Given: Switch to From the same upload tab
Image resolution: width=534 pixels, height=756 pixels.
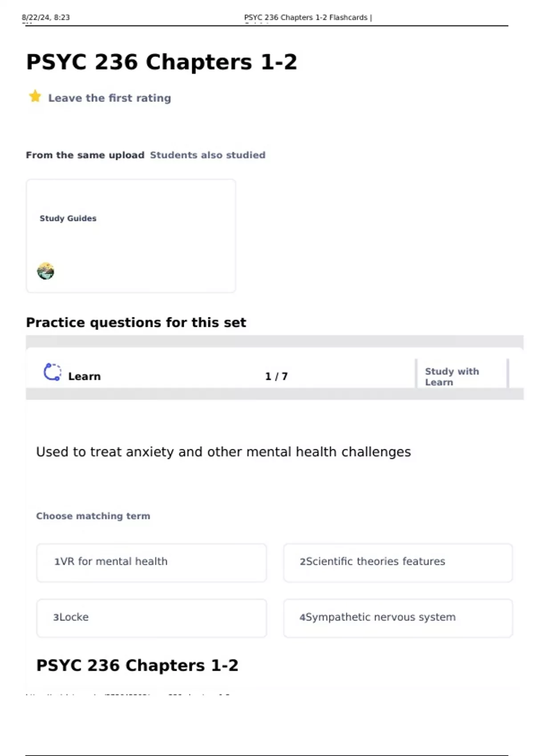Looking at the screenshot, I should pyautogui.click(x=85, y=155).
